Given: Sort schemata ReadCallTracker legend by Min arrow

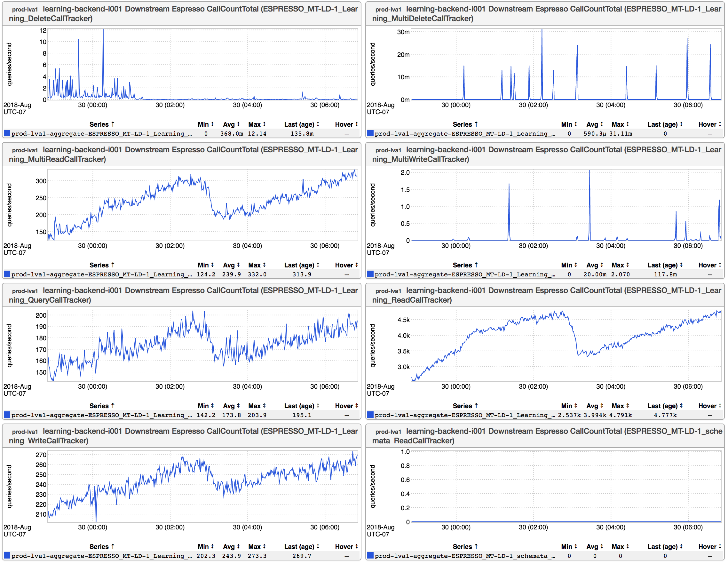Looking at the screenshot, I should [576, 547].
